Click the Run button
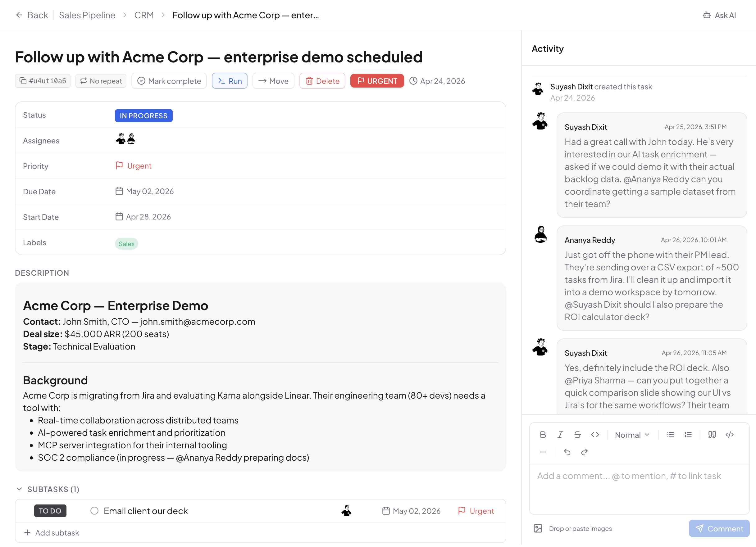Screen dimensions: 756x547 click(229, 81)
